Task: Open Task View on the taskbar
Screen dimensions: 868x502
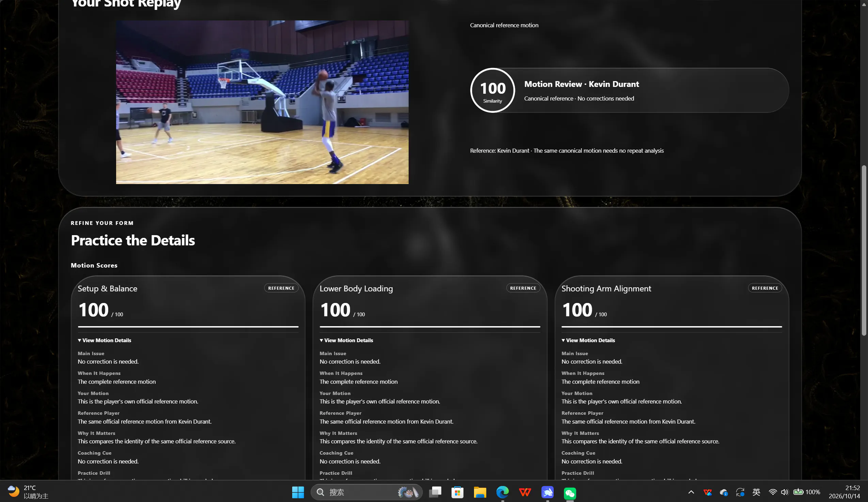Action: click(435, 492)
